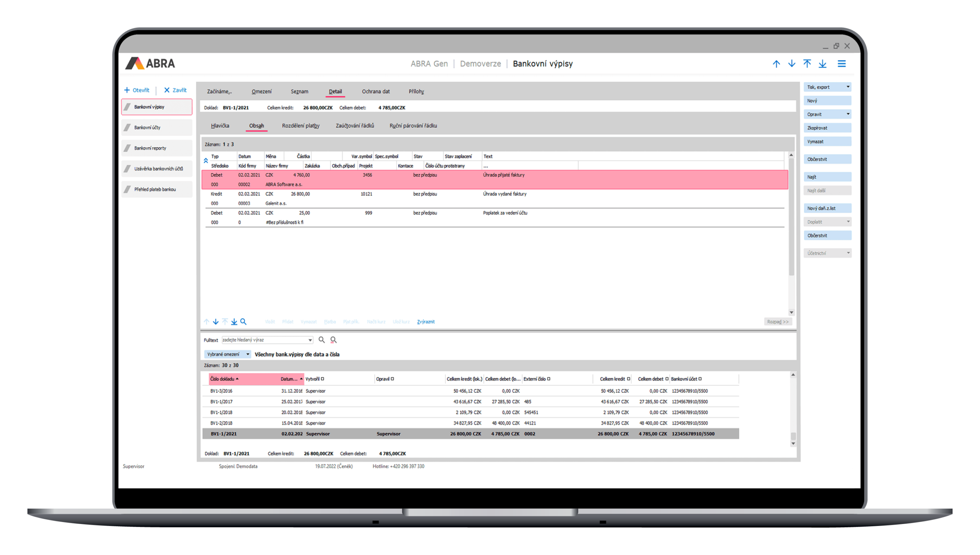Click the magnifier icon with the red mark
The image size is (980, 555).
(x=333, y=340)
